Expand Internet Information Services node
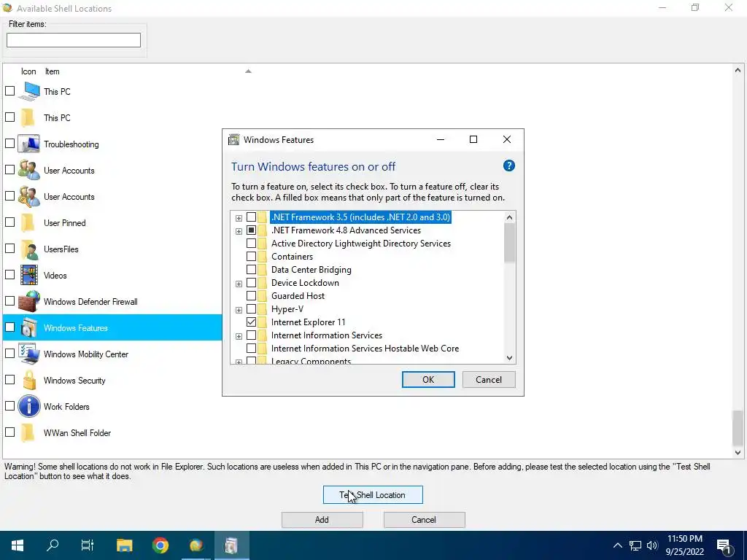747x560 pixels. click(239, 336)
